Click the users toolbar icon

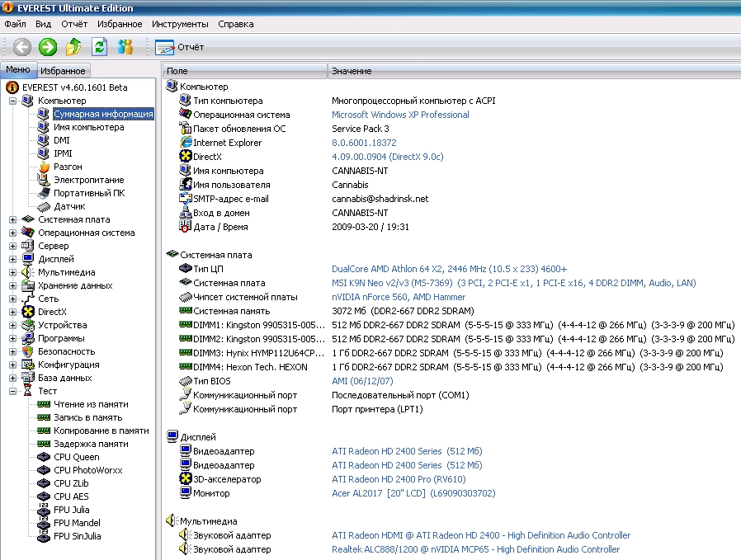tap(125, 47)
